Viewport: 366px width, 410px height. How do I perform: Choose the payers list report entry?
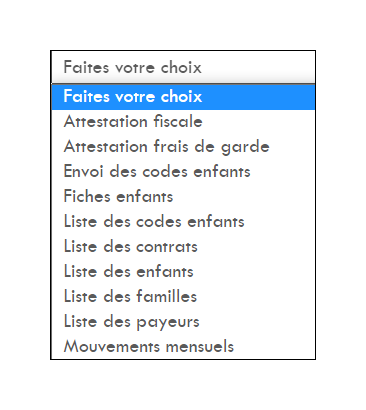coord(183,322)
